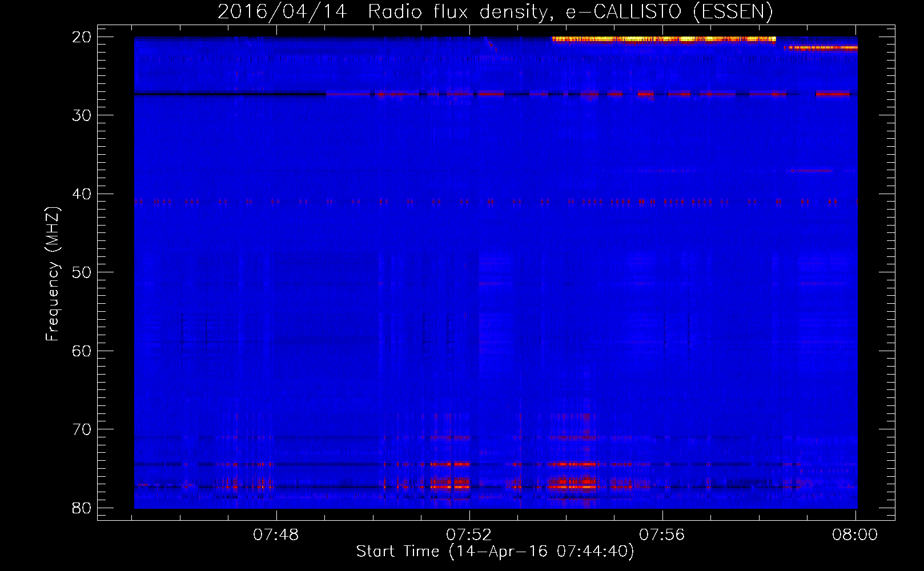This screenshot has width=924, height=571.
Task: Click the 'Start Time (14-Apr-16 07:44:40)' label
Action: (x=495, y=552)
